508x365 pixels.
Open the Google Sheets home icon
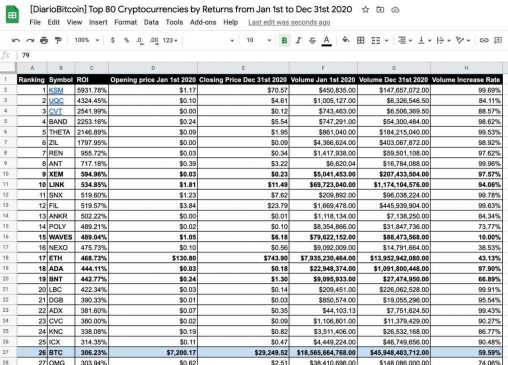(12, 15)
